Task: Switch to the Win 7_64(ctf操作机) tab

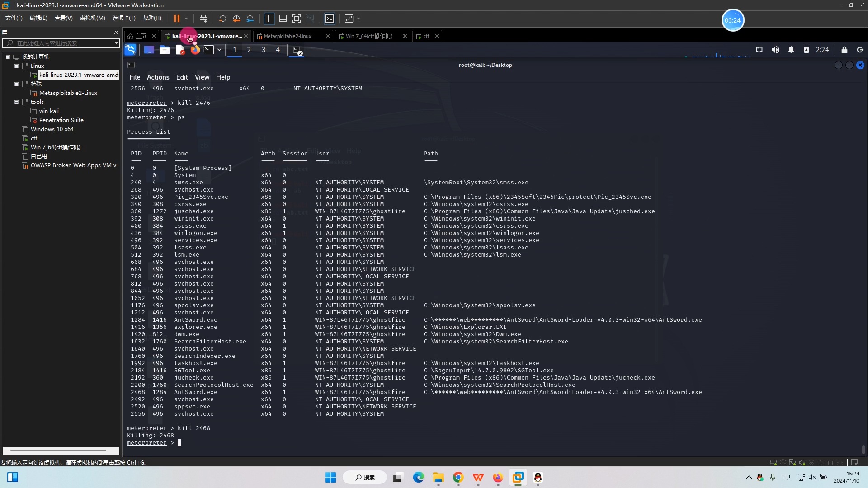Action: tap(368, 36)
